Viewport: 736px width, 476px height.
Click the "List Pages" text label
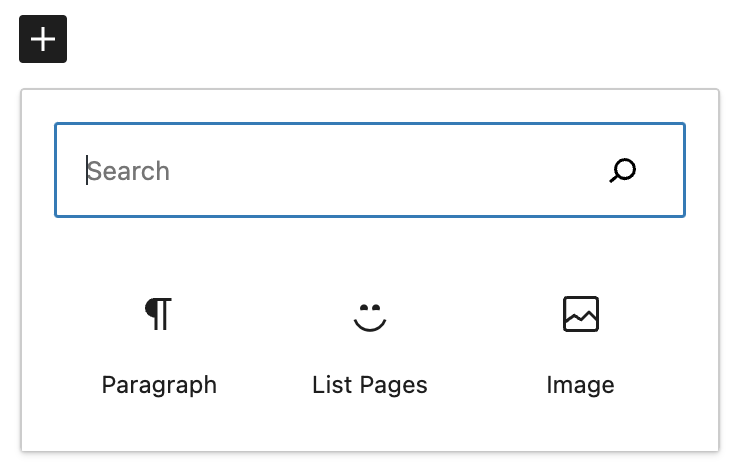tap(370, 385)
